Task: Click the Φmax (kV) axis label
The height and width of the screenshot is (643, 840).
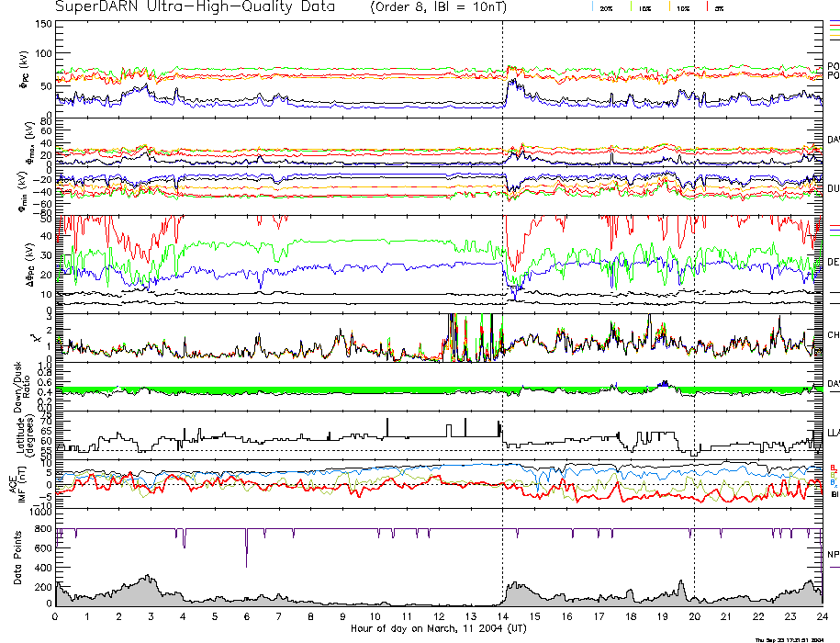Action: coord(29,141)
